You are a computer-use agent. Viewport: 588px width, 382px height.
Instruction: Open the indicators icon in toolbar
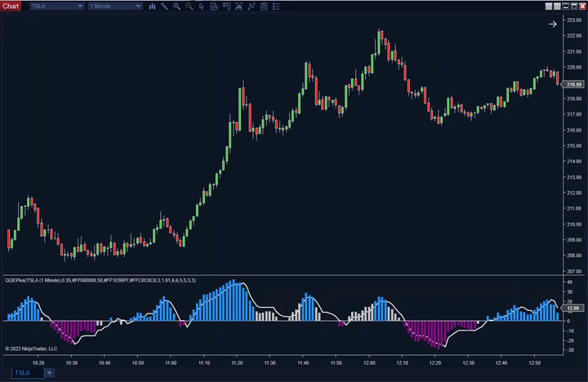252,6
